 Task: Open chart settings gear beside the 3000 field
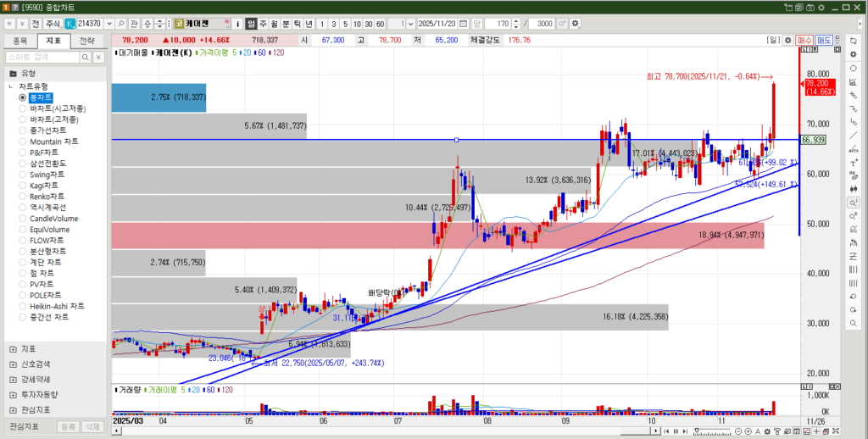point(575,23)
